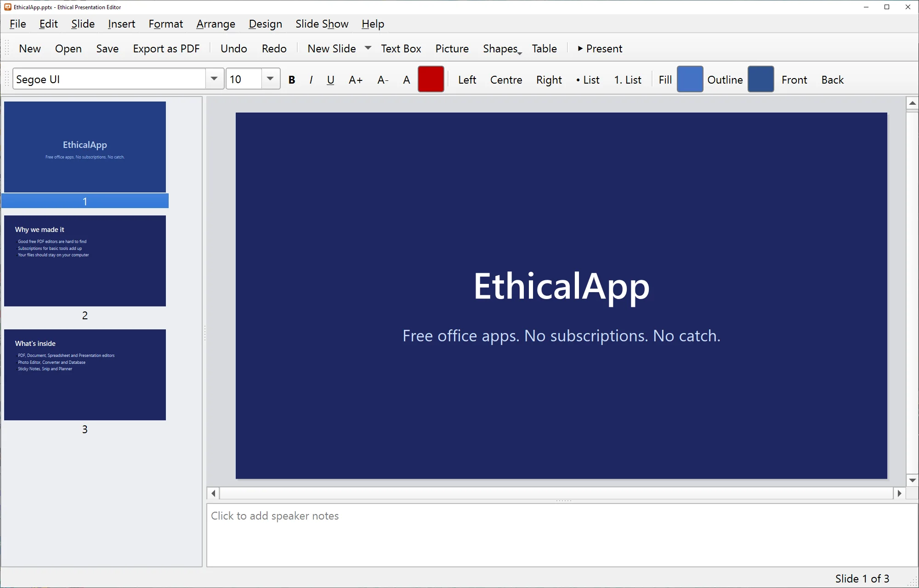Click the vertical scrollbar down arrow
This screenshot has width=919, height=588.
click(x=912, y=480)
